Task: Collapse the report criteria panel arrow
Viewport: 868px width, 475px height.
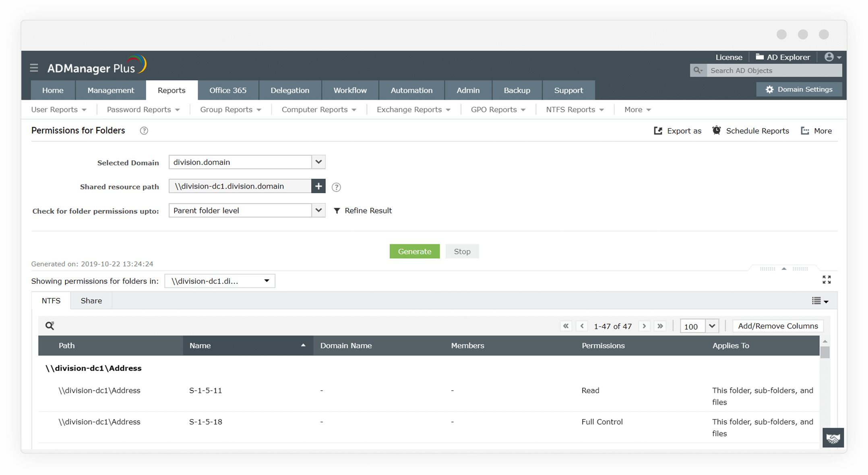Action: click(783, 268)
